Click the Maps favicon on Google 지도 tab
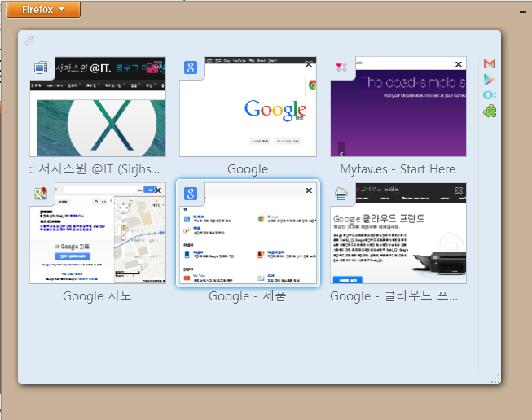 click(x=41, y=194)
